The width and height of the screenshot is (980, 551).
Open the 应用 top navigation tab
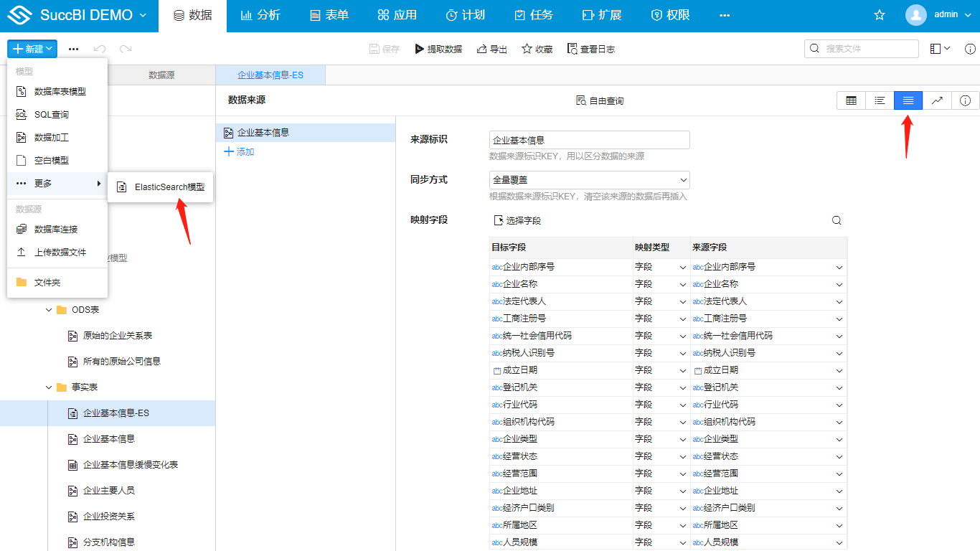click(397, 15)
